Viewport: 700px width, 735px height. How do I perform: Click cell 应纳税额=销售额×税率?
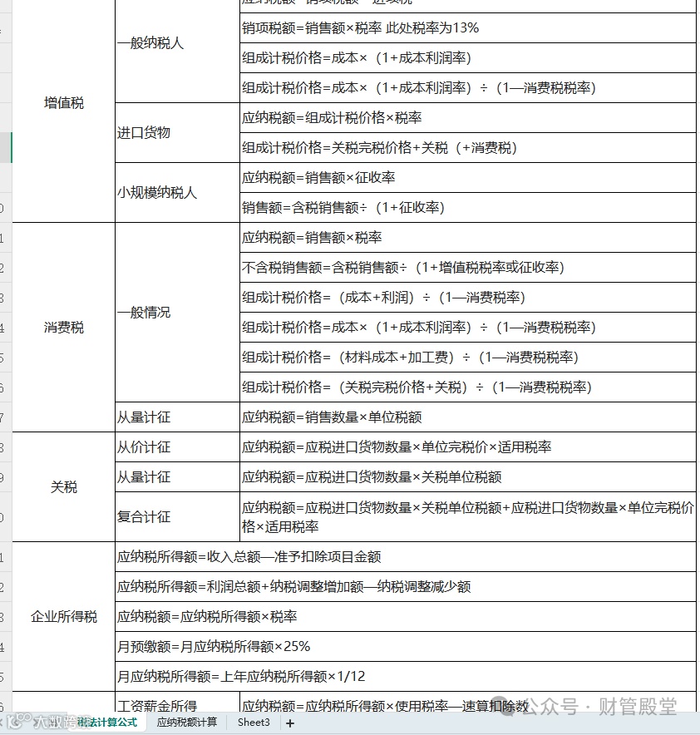tap(468, 238)
